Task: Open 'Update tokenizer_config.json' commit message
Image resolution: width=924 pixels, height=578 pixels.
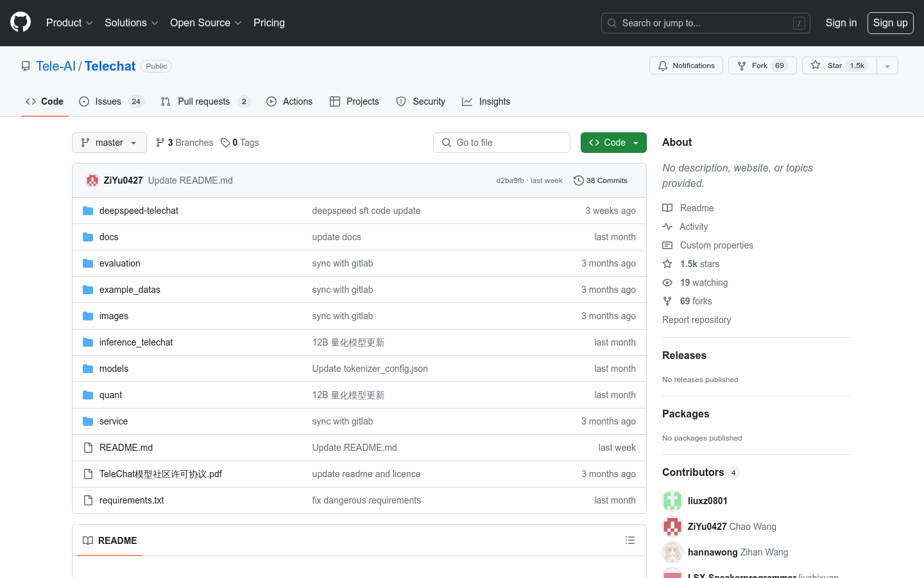Action: click(x=370, y=369)
